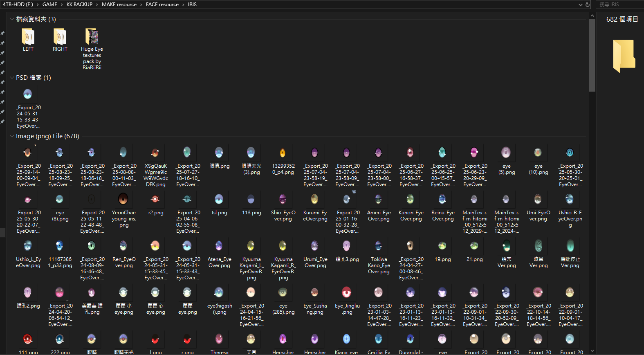Click the GAME breadcrumb segment
The height and width of the screenshot is (355, 644).
pos(49,4)
